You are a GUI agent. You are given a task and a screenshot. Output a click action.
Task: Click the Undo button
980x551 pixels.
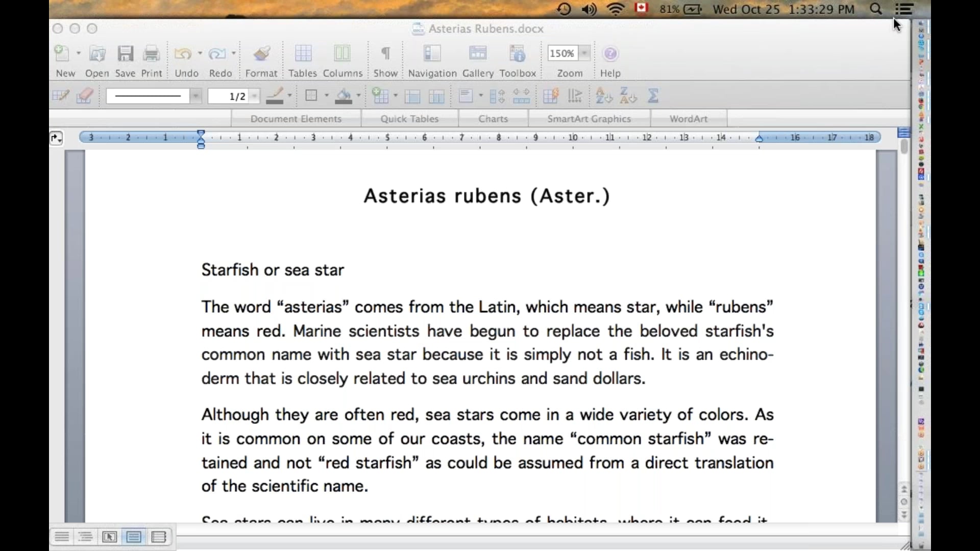click(x=183, y=54)
